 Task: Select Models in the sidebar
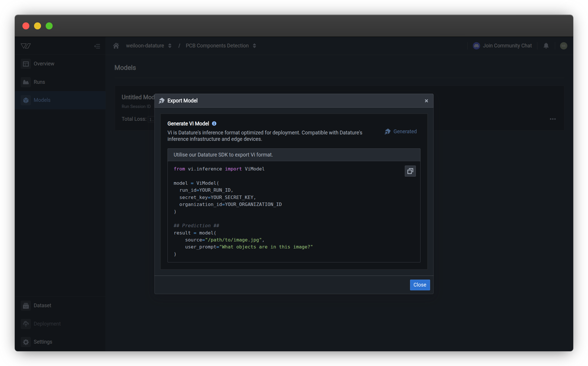tap(42, 100)
